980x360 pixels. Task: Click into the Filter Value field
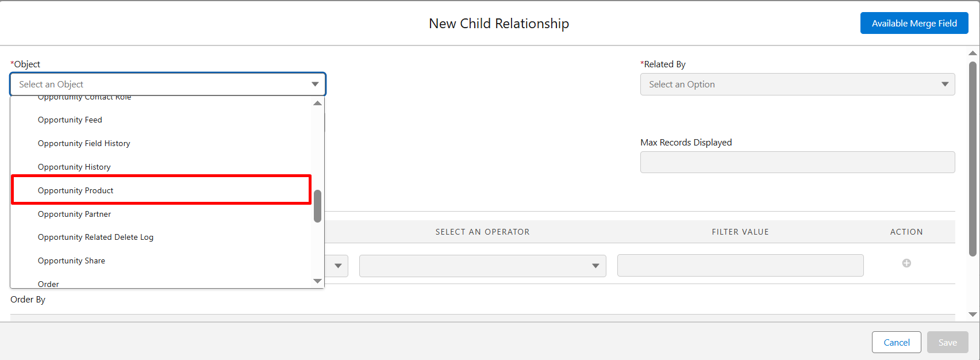[740, 266]
